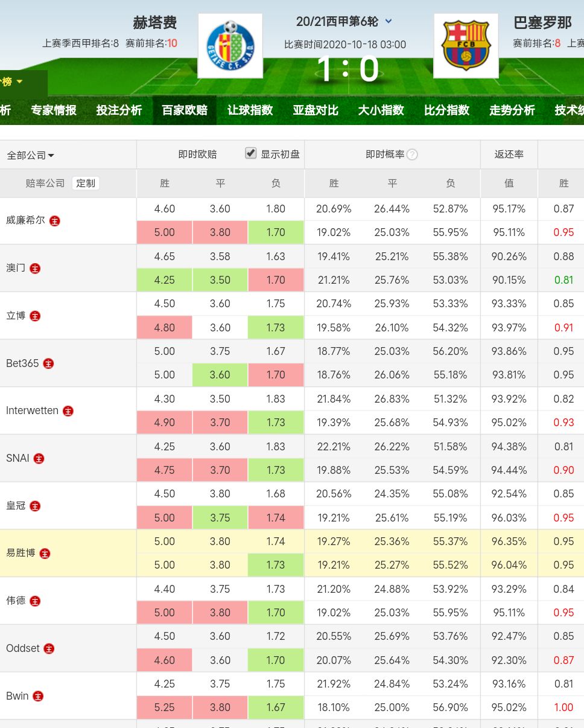Click red 主 icon next to SNAI
The width and height of the screenshot is (584, 728).
39,459
